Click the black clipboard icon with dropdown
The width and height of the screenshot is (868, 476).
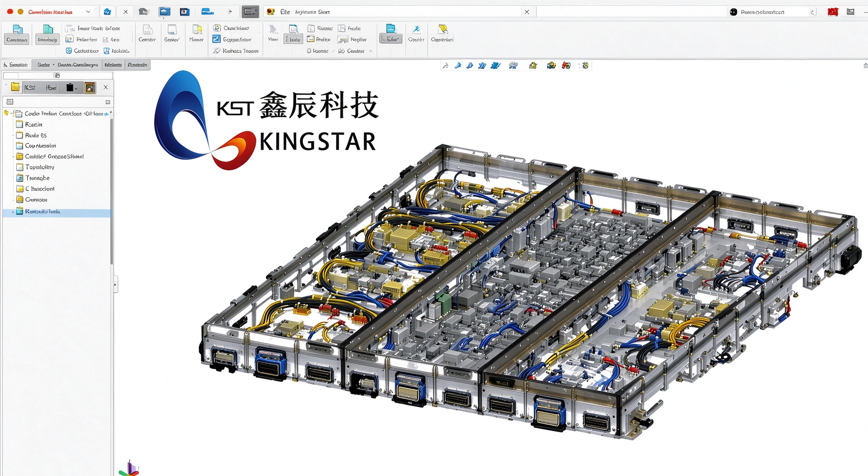(x=71, y=87)
